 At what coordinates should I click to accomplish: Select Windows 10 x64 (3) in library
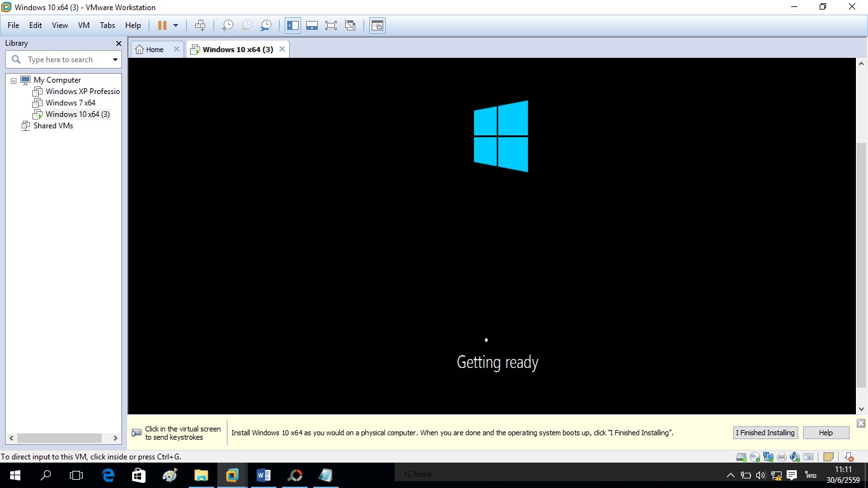[x=72, y=114]
